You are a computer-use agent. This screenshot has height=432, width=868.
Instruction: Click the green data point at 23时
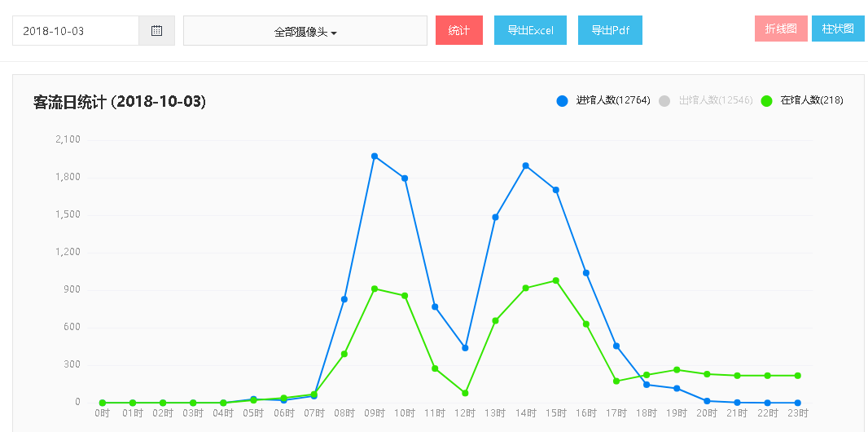[x=798, y=376]
